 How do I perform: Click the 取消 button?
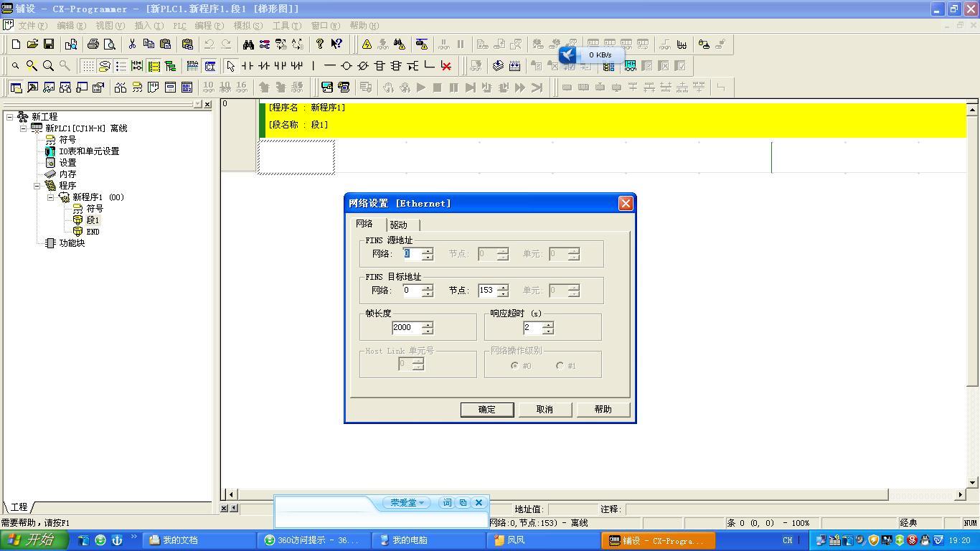545,410
